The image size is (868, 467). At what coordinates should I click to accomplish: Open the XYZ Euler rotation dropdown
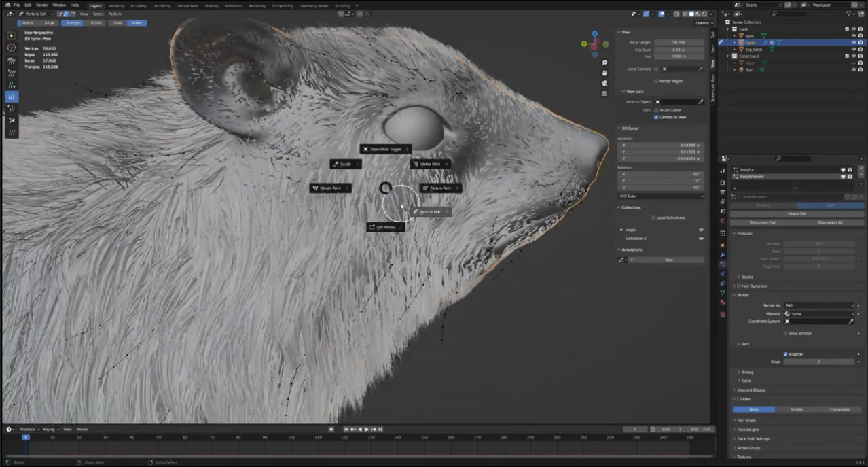pyautogui.click(x=661, y=196)
